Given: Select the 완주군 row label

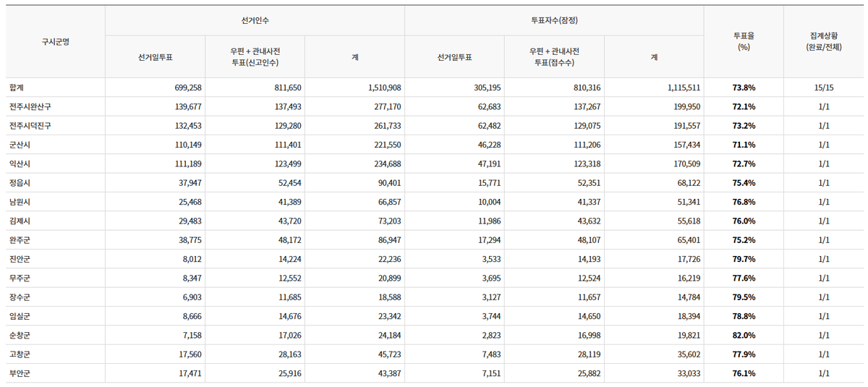Looking at the screenshot, I should (x=20, y=240).
